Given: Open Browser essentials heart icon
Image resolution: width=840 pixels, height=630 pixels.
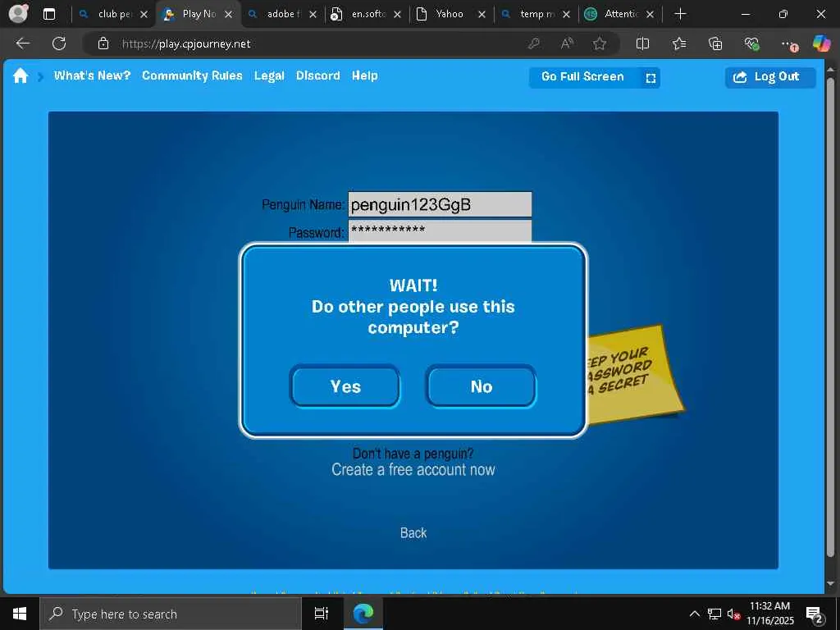Looking at the screenshot, I should 751,43.
